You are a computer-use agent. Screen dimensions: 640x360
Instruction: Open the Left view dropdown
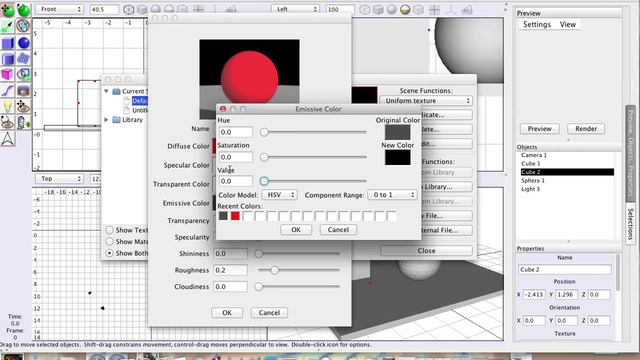[x=295, y=9]
